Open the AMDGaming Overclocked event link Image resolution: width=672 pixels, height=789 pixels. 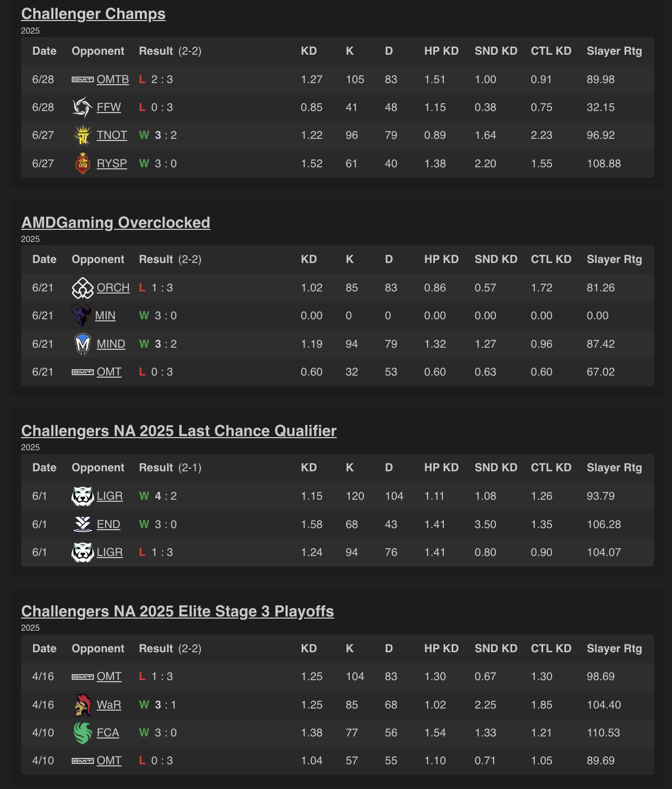116,222
